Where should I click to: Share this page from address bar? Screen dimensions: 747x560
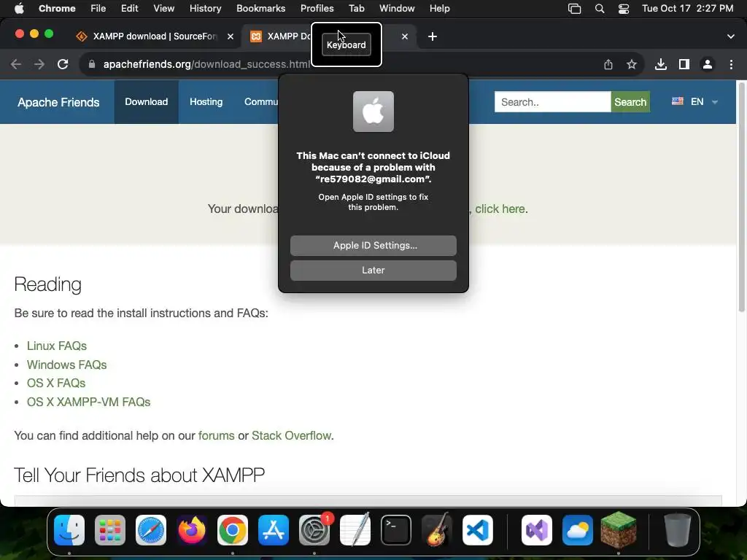point(608,64)
